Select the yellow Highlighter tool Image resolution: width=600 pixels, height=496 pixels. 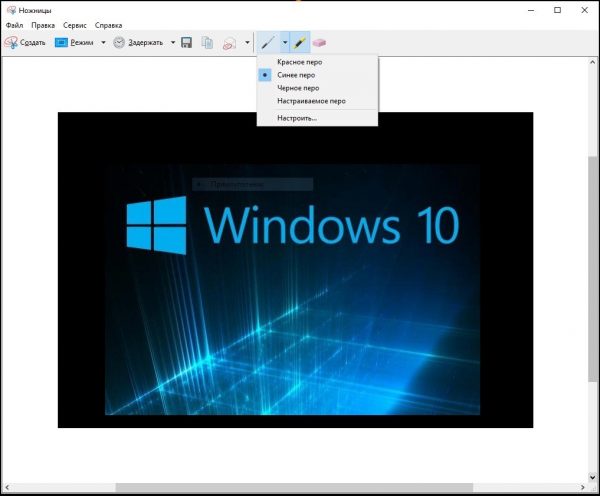point(300,42)
